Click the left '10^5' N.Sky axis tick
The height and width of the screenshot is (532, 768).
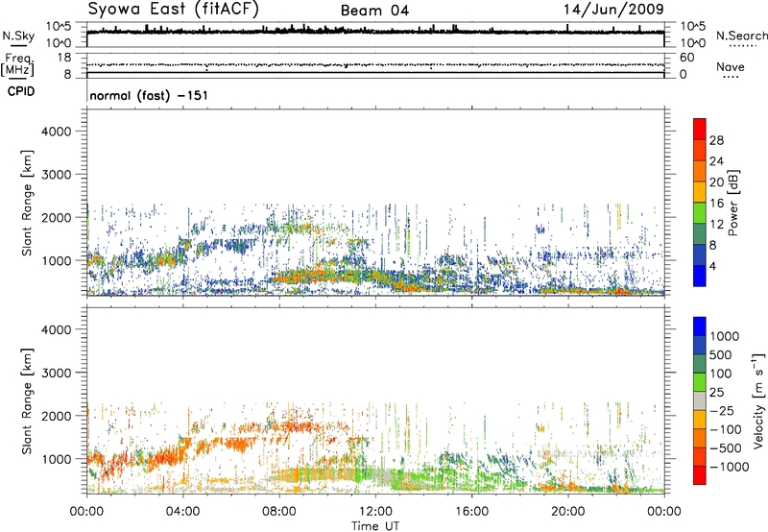point(59,27)
